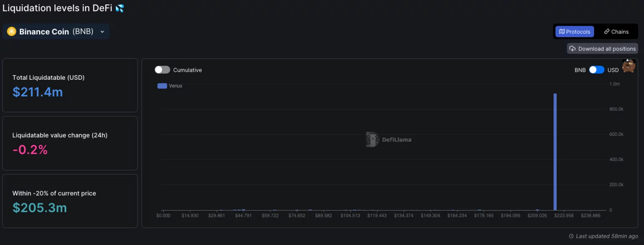Click the chain-link icon beside Chains
The width and height of the screenshot is (644, 245).
(x=606, y=31)
